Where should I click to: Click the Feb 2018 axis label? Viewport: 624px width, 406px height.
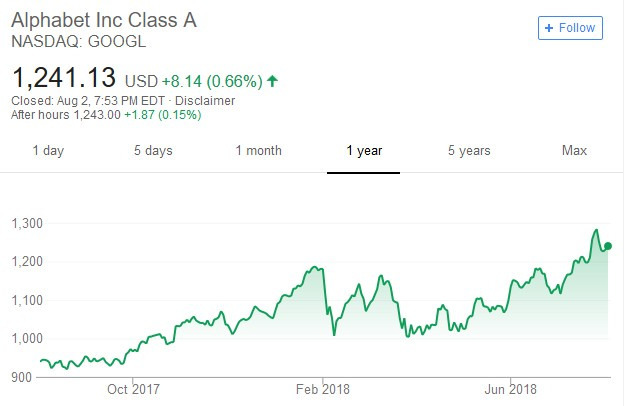(x=323, y=389)
